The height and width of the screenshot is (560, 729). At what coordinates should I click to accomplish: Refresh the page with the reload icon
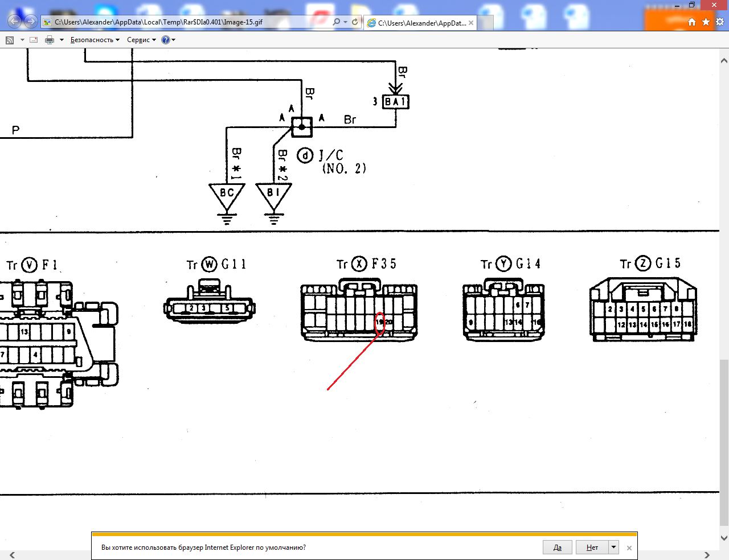pos(355,22)
